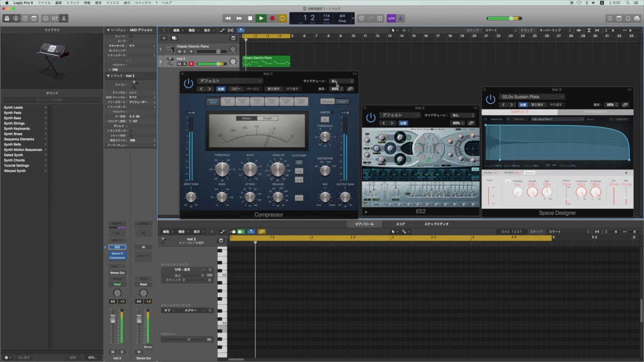This screenshot has height=362, width=644.
Task: Open the Editors scissors icon
Action: [x=64, y=18]
